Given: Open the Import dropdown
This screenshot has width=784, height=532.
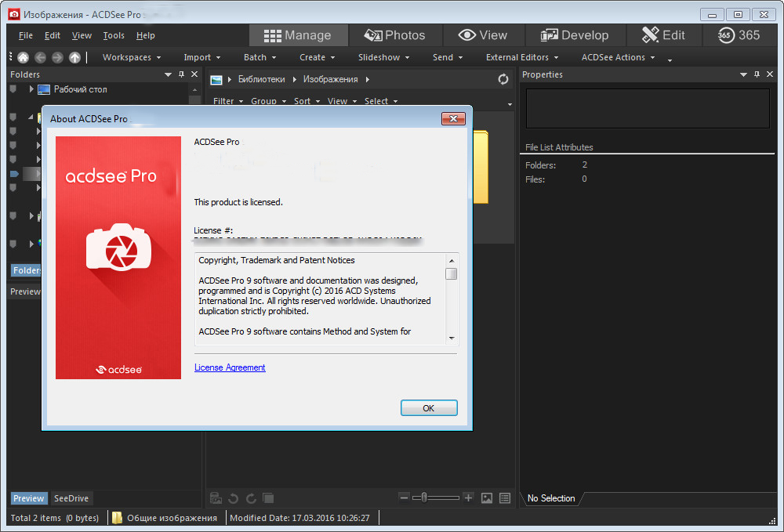Looking at the screenshot, I should coord(202,57).
